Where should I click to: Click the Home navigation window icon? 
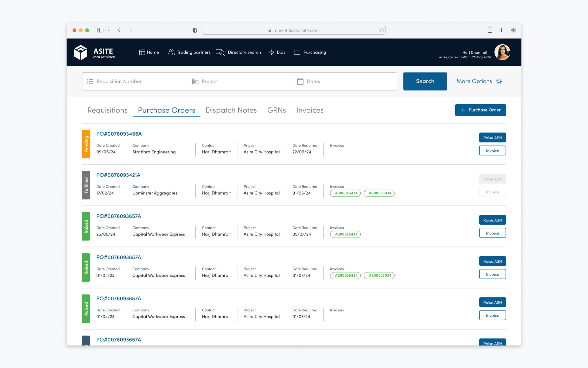click(x=142, y=52)
